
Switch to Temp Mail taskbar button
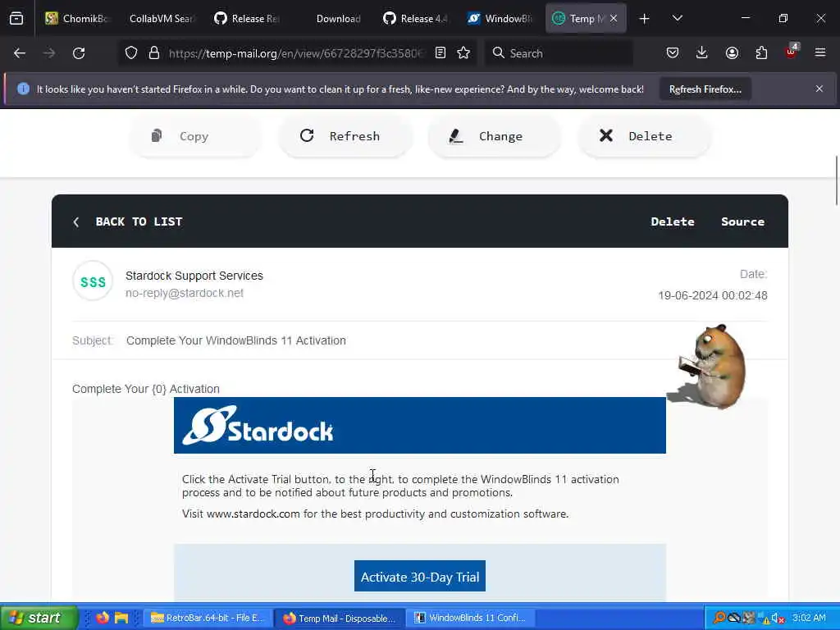(x=340, y=619)
